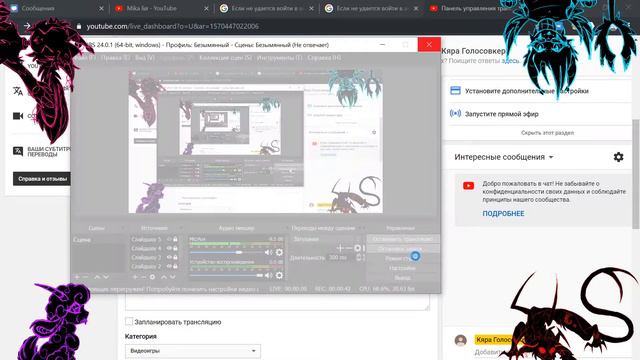The image size is (640, 360).
Task: Add a source with plus icon
Action: [135, 277]
